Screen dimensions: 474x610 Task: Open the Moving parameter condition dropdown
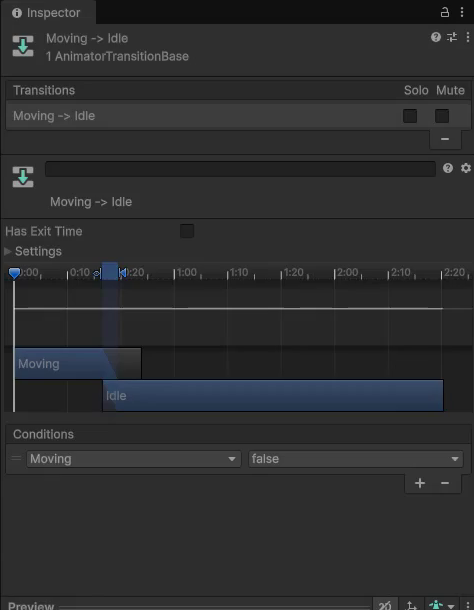point(133,459)
